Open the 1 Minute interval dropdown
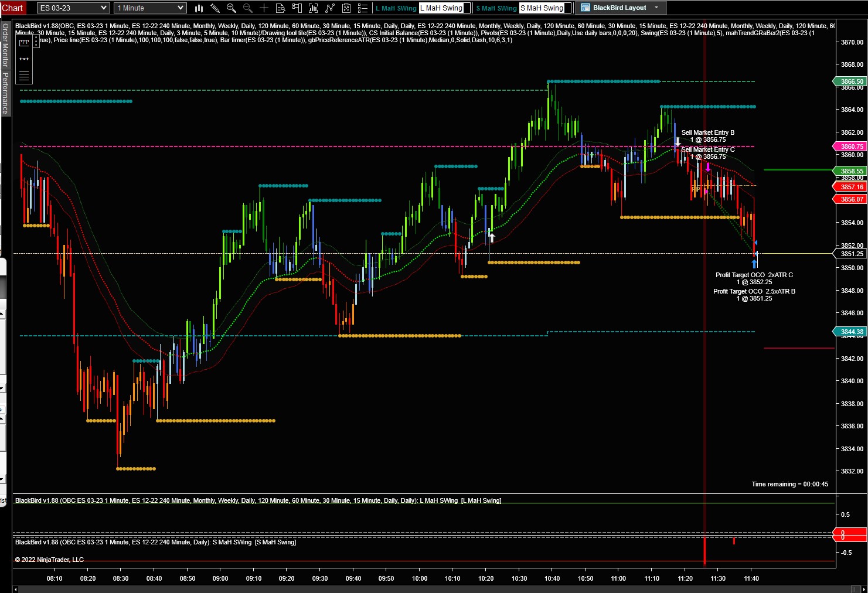The width and height of the screenshot is (868, 593). 151,8
